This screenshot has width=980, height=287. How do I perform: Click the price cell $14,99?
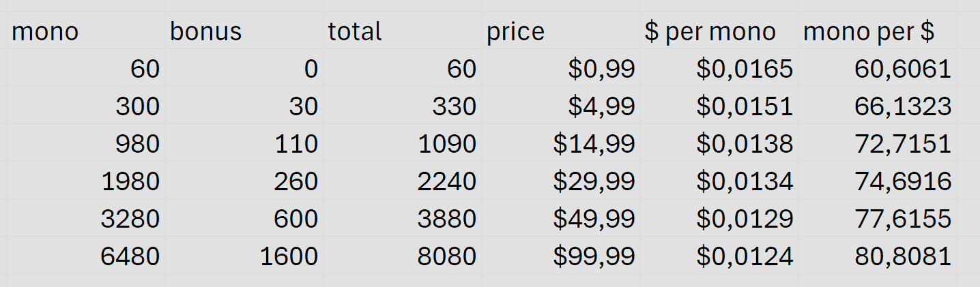coord(560,144)
